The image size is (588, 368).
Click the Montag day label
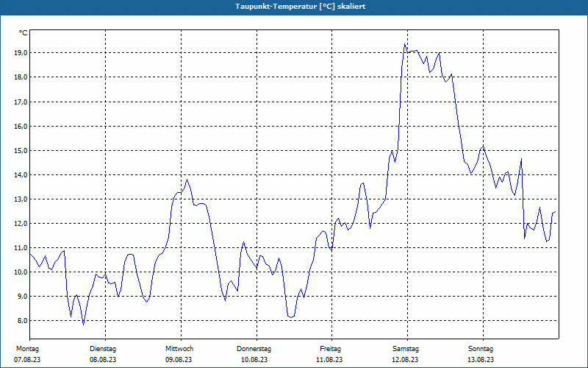[x=27, y=349]
